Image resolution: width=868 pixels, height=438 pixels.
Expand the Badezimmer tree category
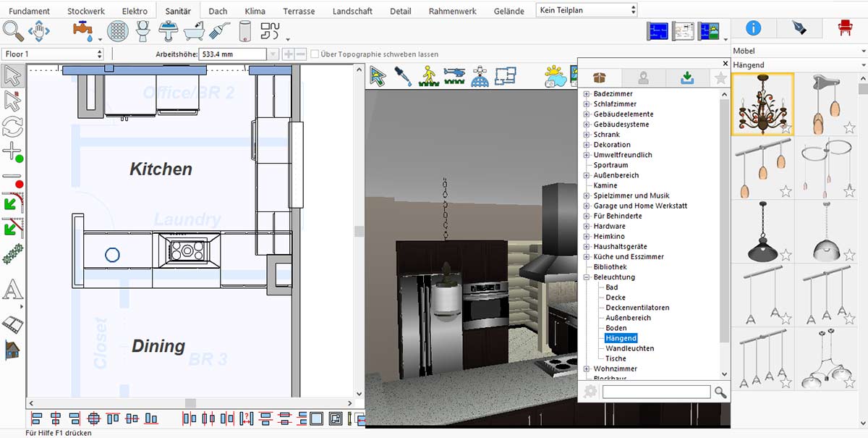coord(587,94)
